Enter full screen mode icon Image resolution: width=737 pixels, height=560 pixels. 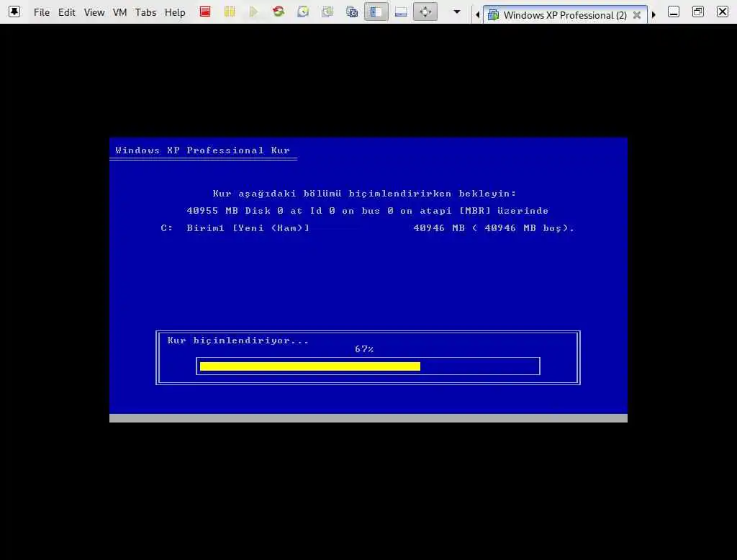425,12
